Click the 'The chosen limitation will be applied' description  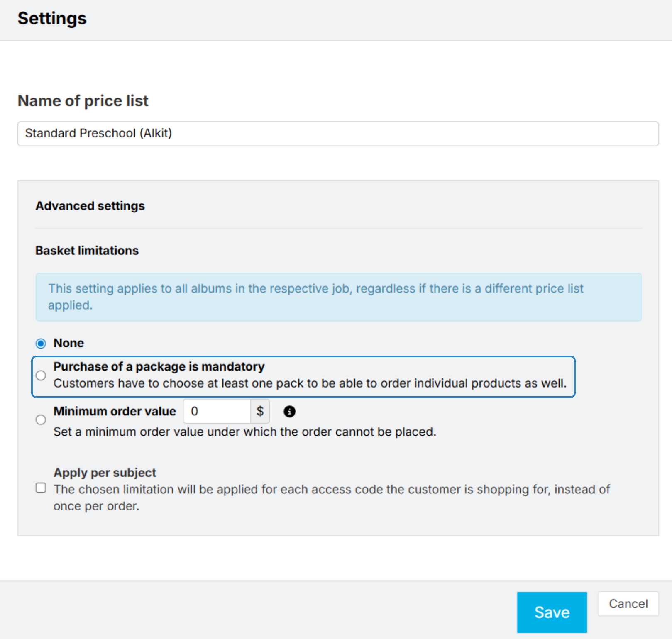pos(332,498)
